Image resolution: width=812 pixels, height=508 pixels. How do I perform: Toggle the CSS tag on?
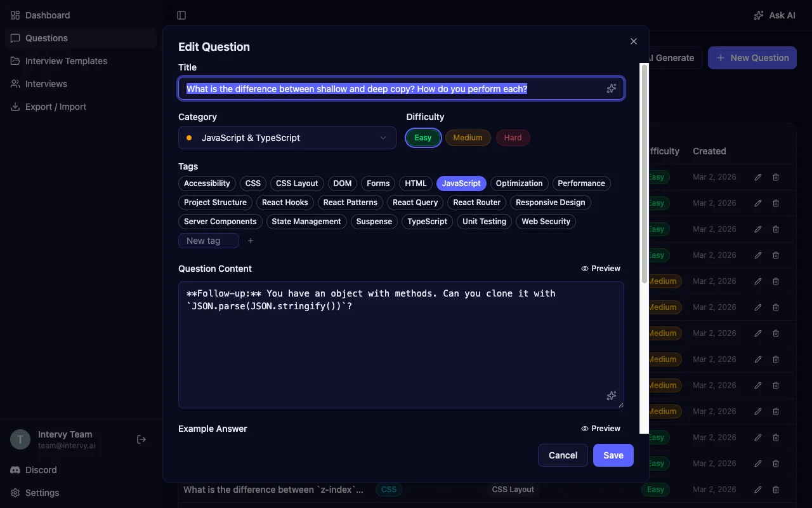[252, 183]
